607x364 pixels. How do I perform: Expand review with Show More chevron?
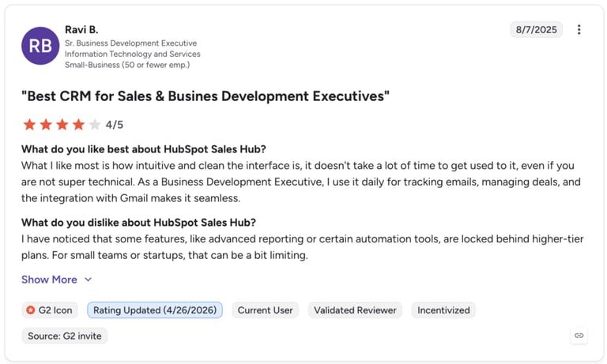coord(89,280)
